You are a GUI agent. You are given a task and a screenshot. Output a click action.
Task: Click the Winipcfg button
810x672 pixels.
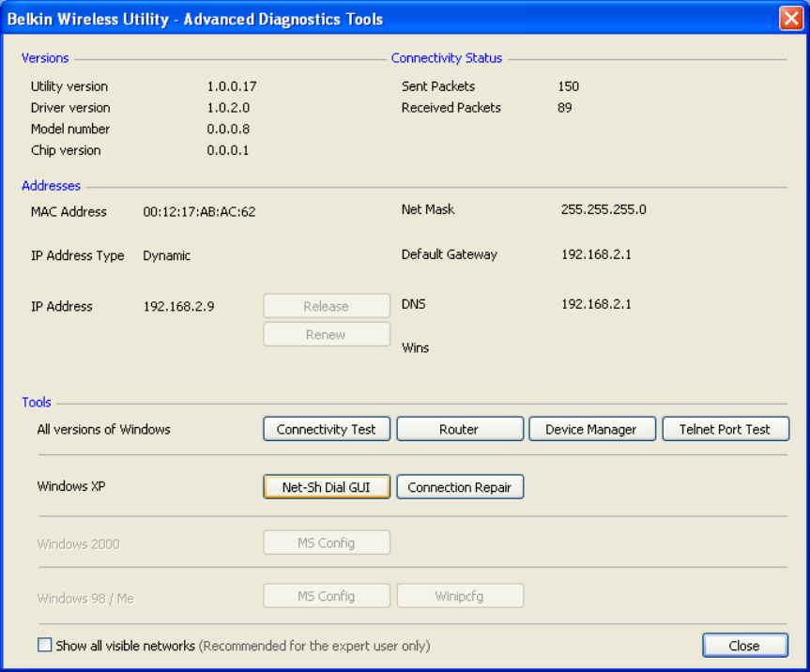pyautogui.click(x=460, y=596)
